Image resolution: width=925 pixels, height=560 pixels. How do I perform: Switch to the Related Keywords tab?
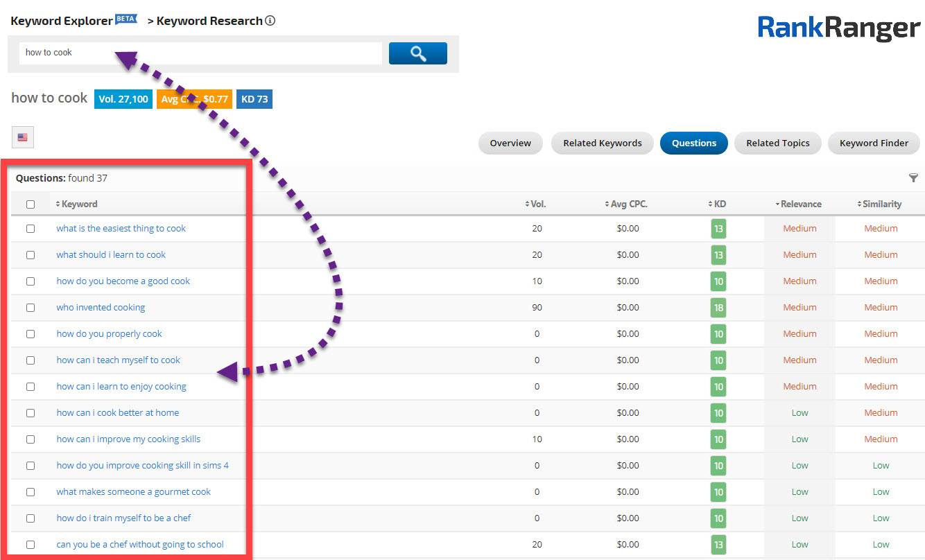click(x=602, y=143)
